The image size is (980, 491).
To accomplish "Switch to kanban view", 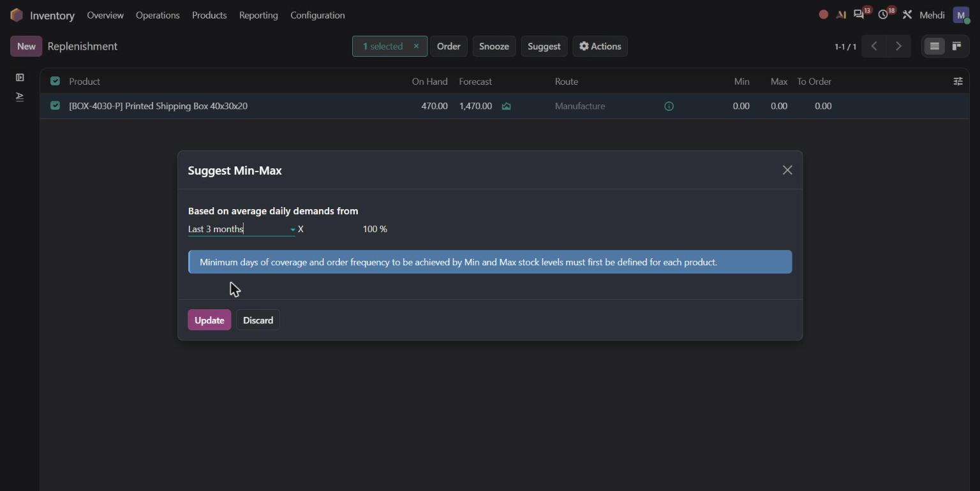I will (x=956, y=46).
